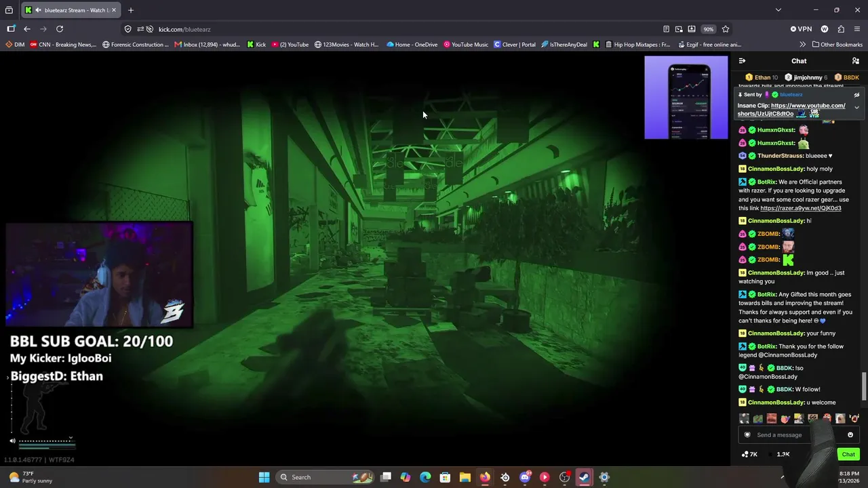
Task: Open the weather widget showing 73°F
Action: 30,477
